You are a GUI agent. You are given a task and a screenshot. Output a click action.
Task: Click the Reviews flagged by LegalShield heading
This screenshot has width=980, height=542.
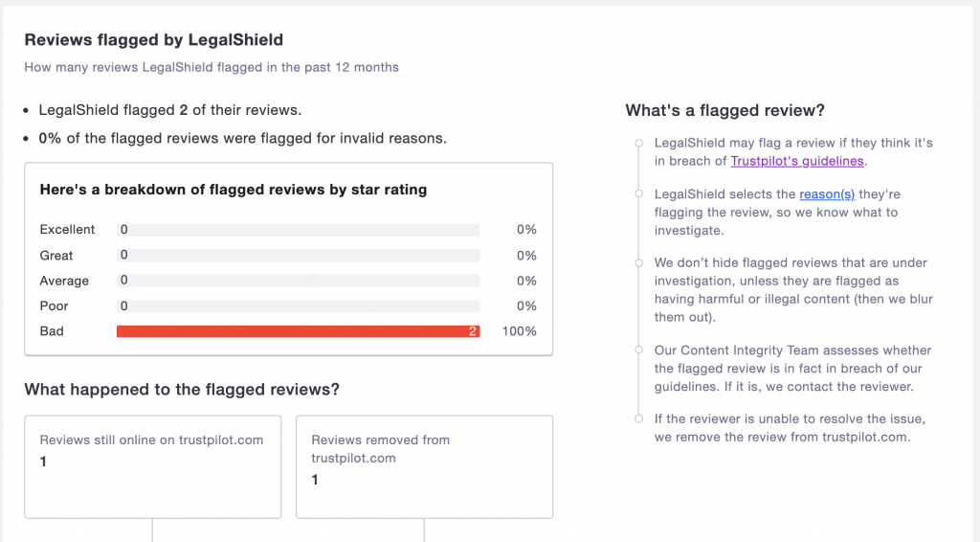(x=154, y=40)
